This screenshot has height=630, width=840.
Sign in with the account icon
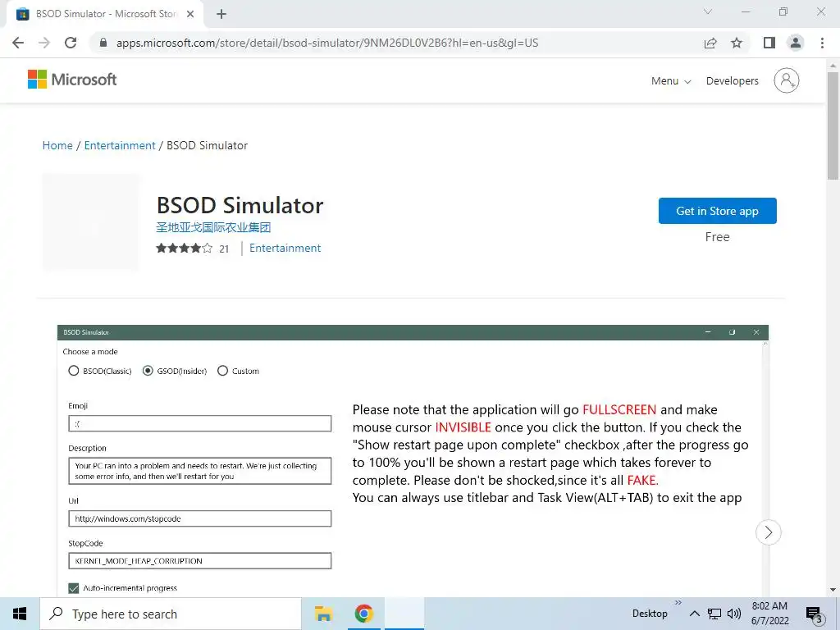click(787, 80)
